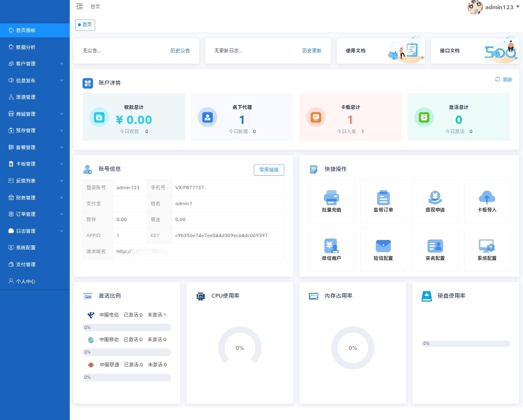Select 首页面板 in sidebar

[x=35, y=30]
